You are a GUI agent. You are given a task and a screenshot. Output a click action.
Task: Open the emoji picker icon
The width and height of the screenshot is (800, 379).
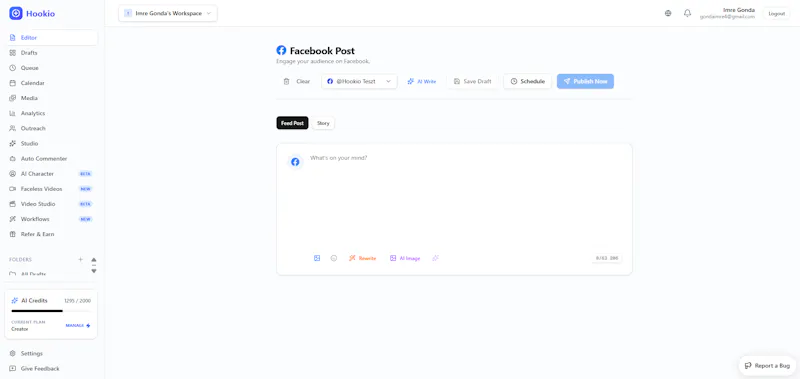pos(334,258)
